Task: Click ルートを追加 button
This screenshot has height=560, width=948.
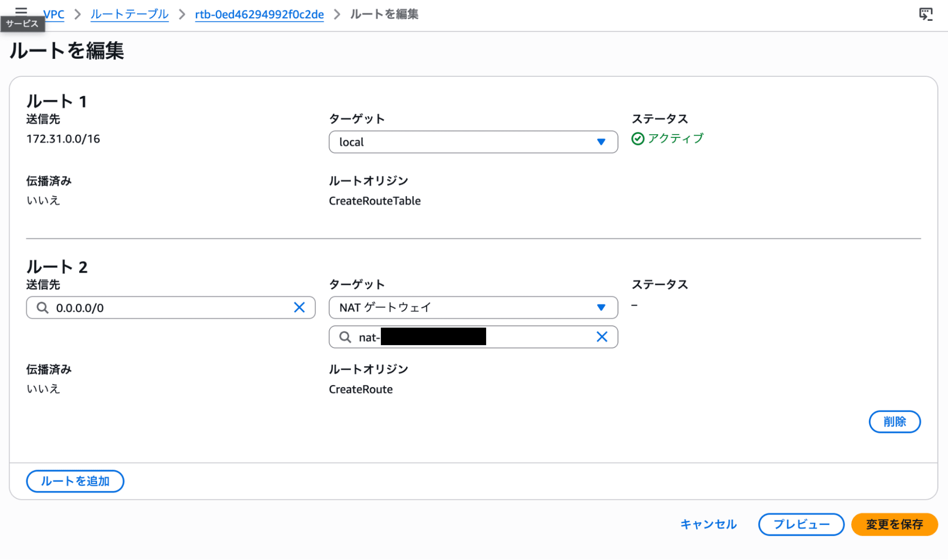Action: coord(75,481)
